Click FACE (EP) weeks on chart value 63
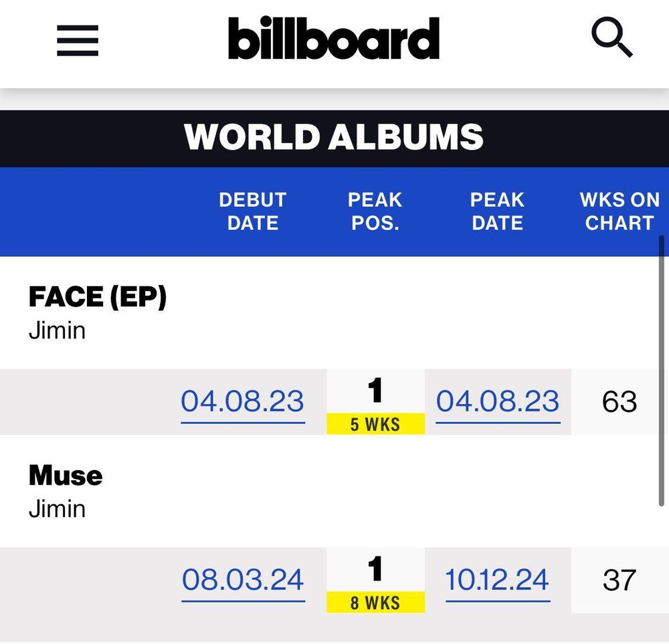The image size is (669, 644). [619, 402]
